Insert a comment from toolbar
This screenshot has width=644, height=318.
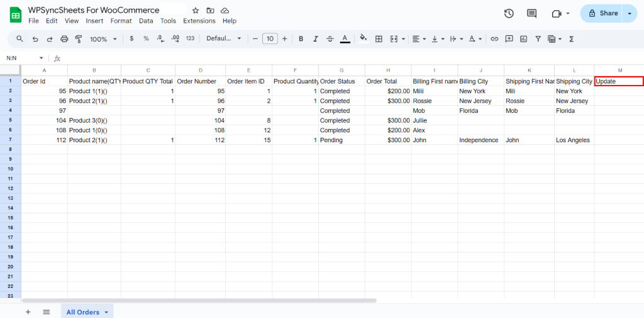509,38
